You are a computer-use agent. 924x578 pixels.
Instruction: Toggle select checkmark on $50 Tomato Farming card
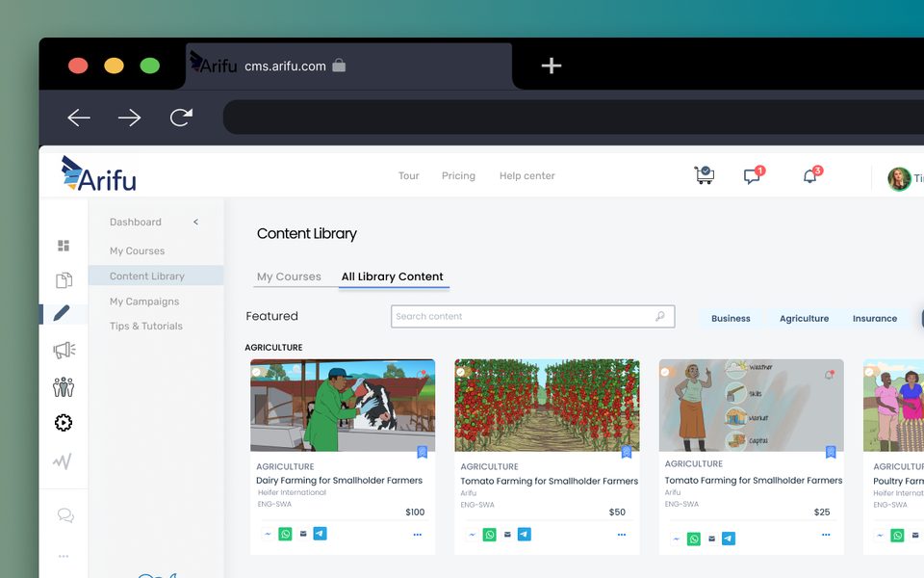pos(461,372)
